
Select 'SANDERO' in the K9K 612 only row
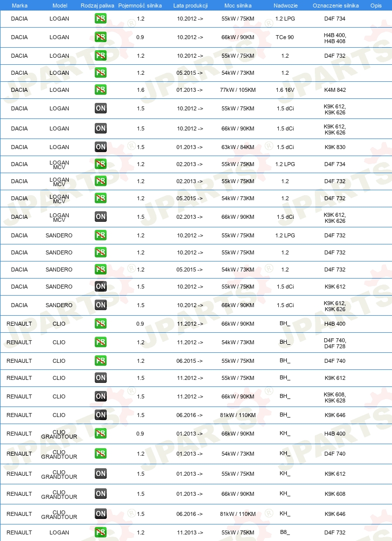59,287
